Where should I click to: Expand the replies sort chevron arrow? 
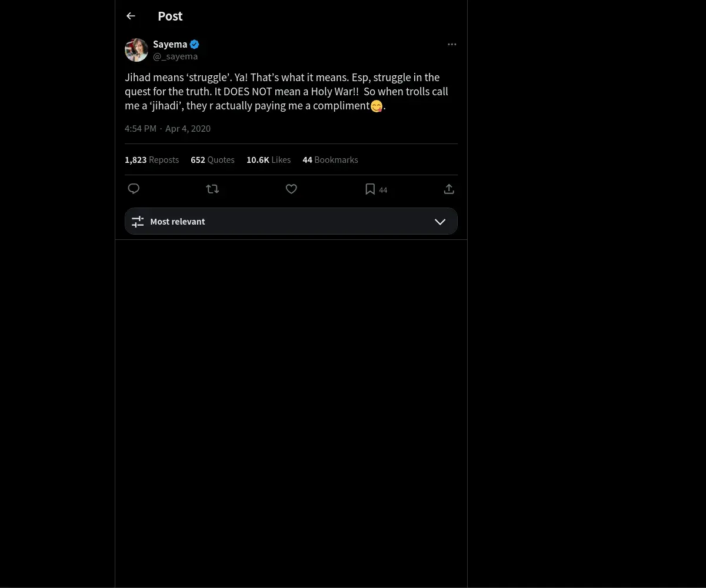point(440,222)
